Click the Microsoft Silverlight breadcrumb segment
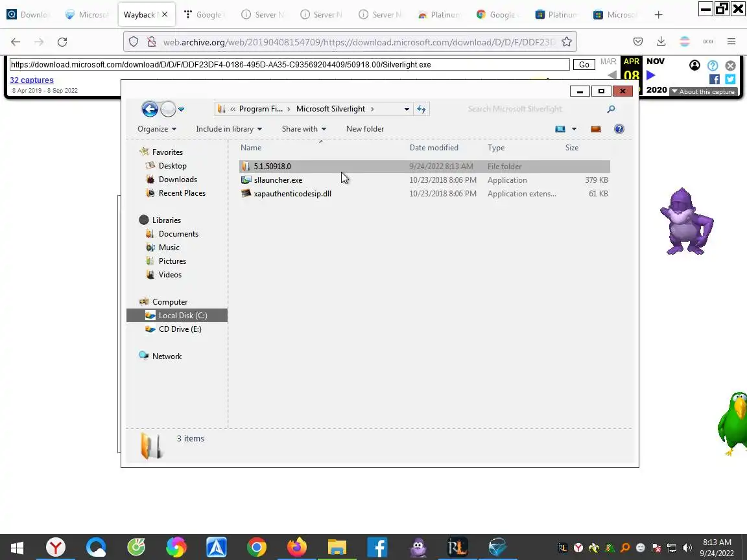Screen dimensions: 747x560 coord(331,109)
